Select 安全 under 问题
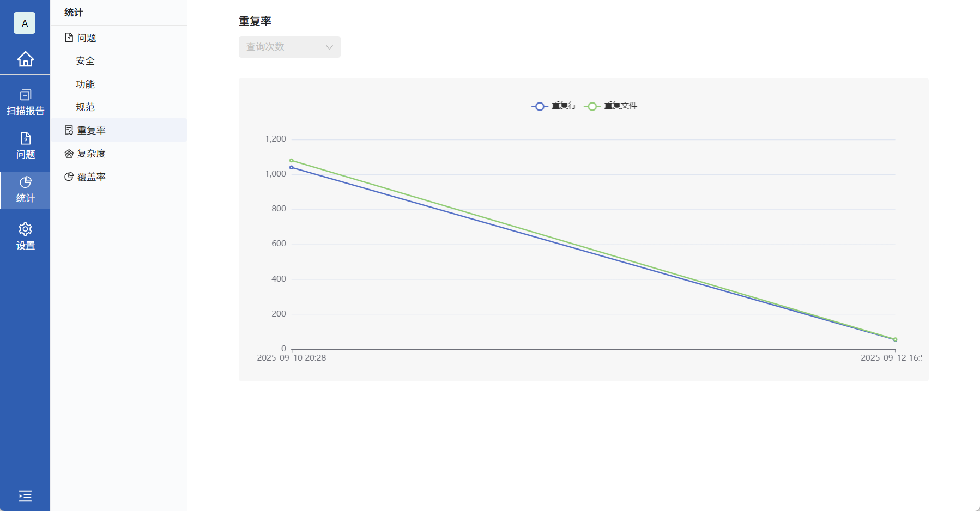The image size is (980, 511). [84, 60]
